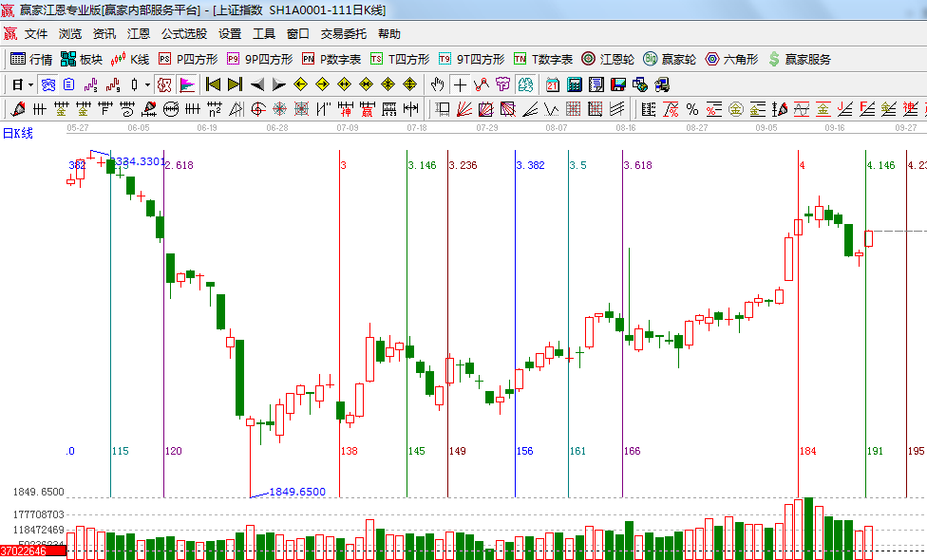This screenshot has width=927, height=560.
Task: Open the 行情 market quotes view
Action: [x=30, y=59]
